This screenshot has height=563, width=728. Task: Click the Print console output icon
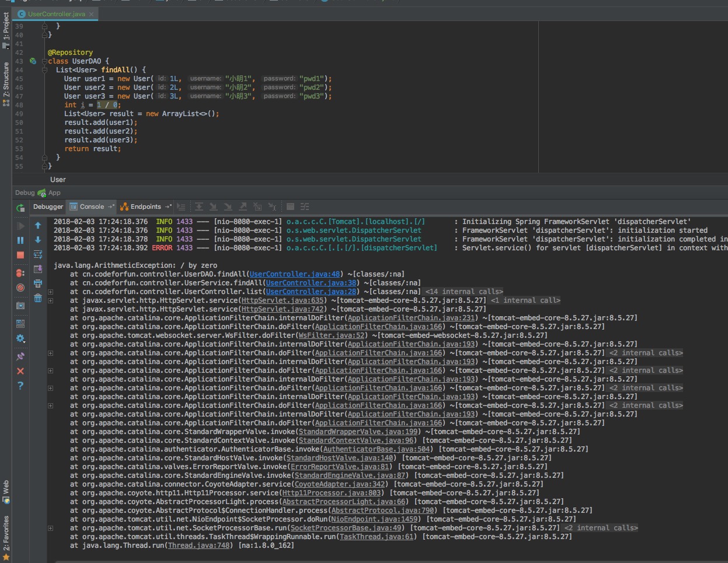click(x=38, y=284)
